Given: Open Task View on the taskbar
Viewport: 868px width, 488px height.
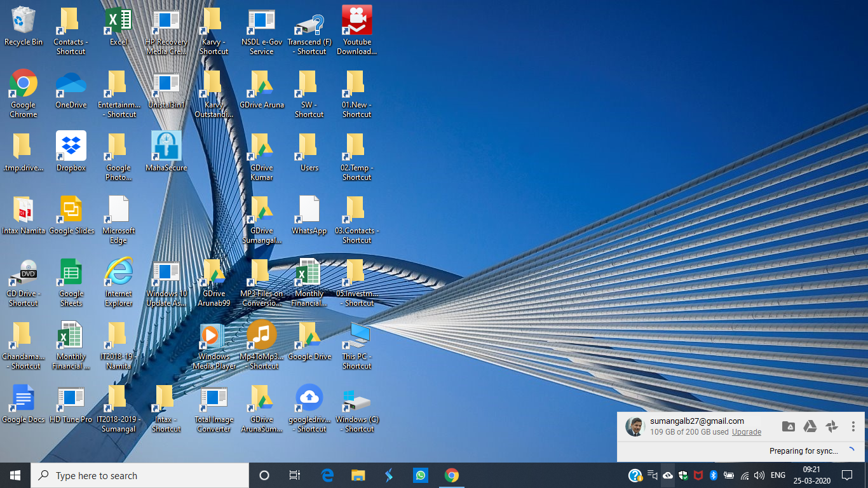Looking at the screenshot, I should click(x=295, y=475).
